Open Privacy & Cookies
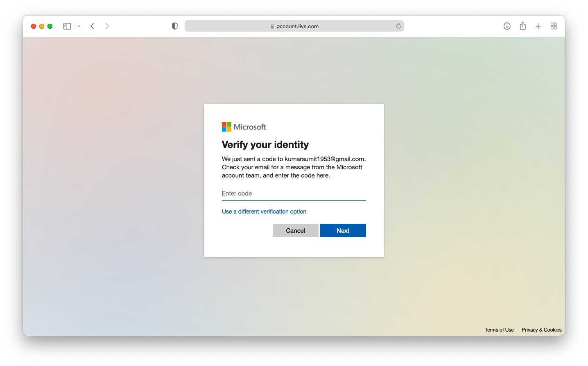 (x=541, y=330)
